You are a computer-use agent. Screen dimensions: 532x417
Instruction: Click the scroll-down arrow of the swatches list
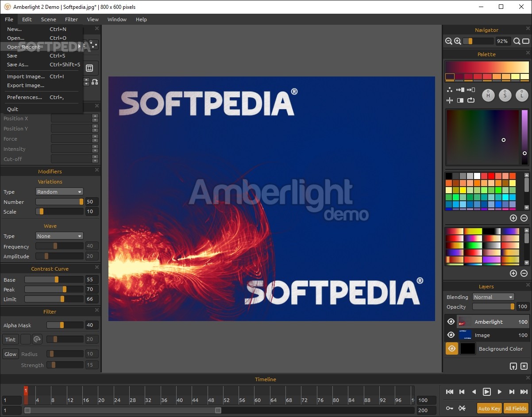pyautogui.click(x=527, y=207)
